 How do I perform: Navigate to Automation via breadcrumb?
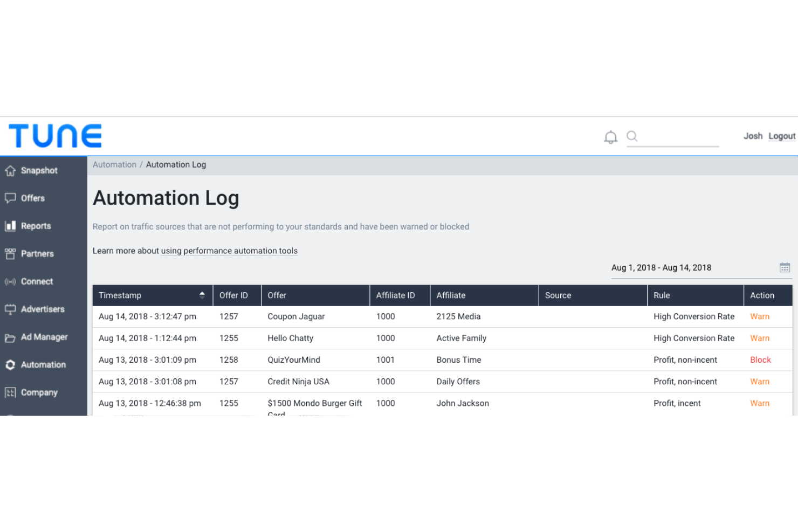click(x=114, y=164)
